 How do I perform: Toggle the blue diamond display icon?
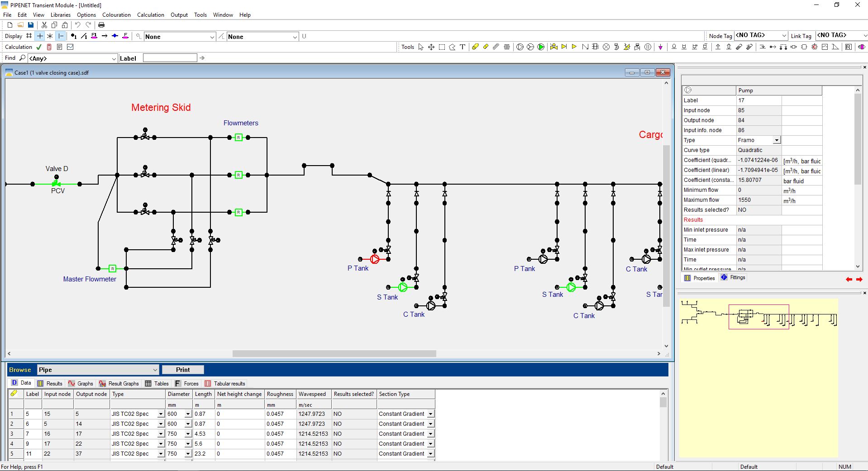115,36
